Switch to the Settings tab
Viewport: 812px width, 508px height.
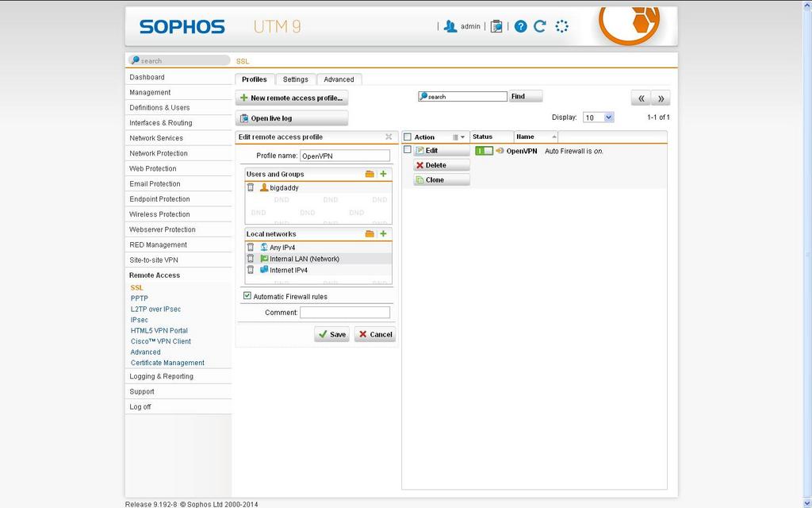click(295, 79)
